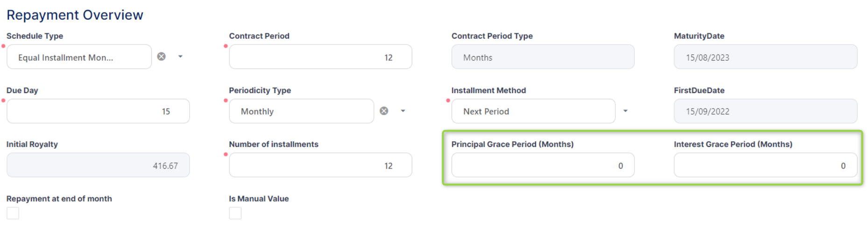This screenshot has height=226, width=868.
Task: Click the MaturityDate field
Action: [765, 57]
